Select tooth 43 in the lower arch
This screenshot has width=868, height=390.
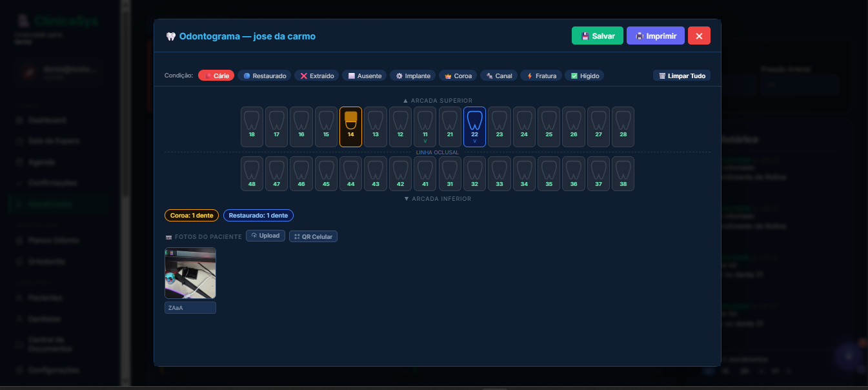(x=376, y=174)
